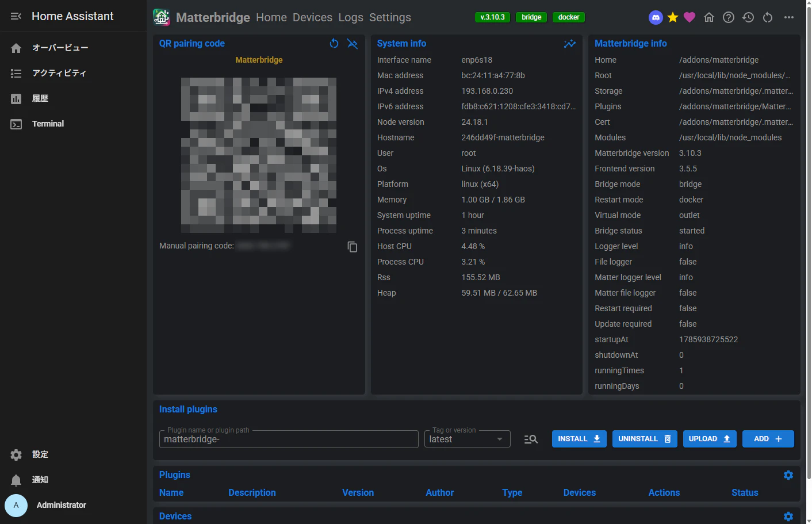Click the page vertical scrollbar

pos(809,242)
